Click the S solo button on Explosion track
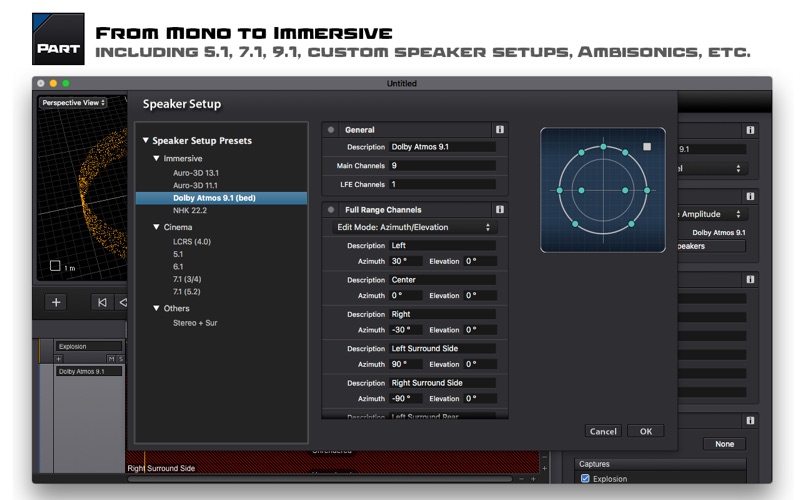 click(x=120, y=359)
